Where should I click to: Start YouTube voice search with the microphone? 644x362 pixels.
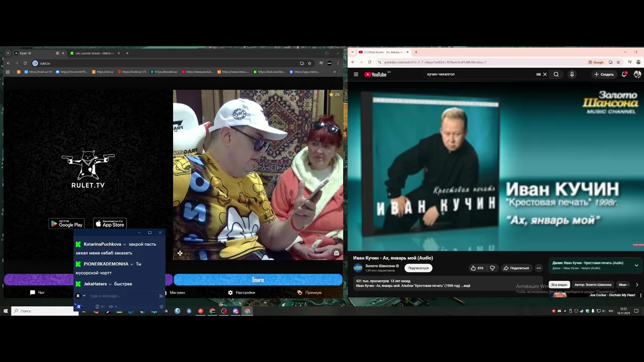pos(572,74)
